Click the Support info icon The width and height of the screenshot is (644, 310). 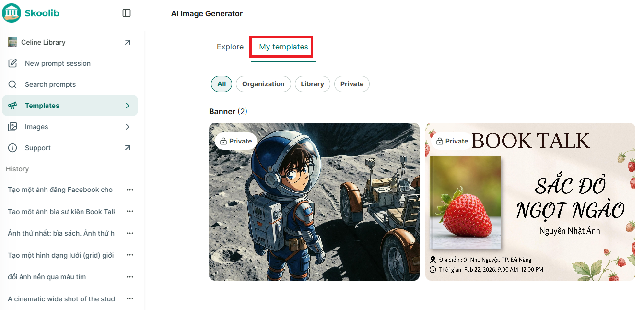click(x=12, y=148)
